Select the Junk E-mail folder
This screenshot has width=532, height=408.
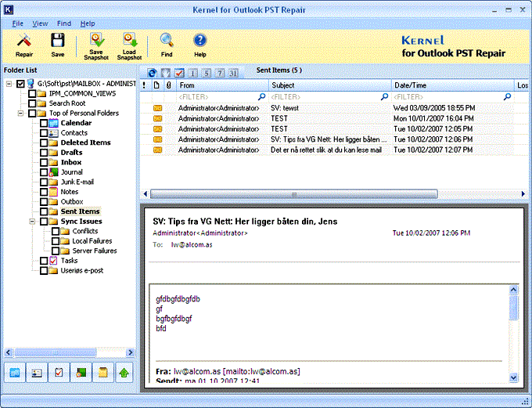pyautogui.click(x=77, y=182)
